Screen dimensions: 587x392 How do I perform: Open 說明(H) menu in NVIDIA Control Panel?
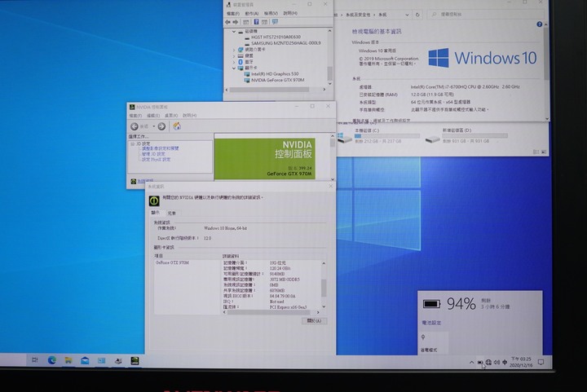189,116
